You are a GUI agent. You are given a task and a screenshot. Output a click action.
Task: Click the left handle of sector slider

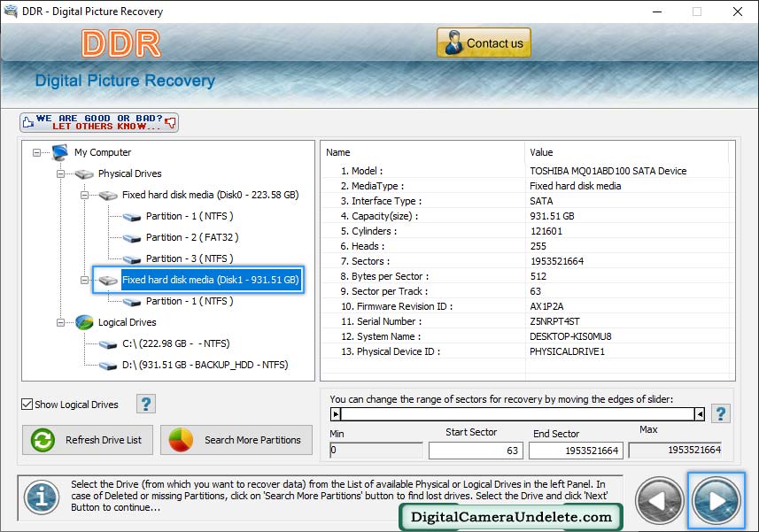pyautogui.click(x=336, y=413)
